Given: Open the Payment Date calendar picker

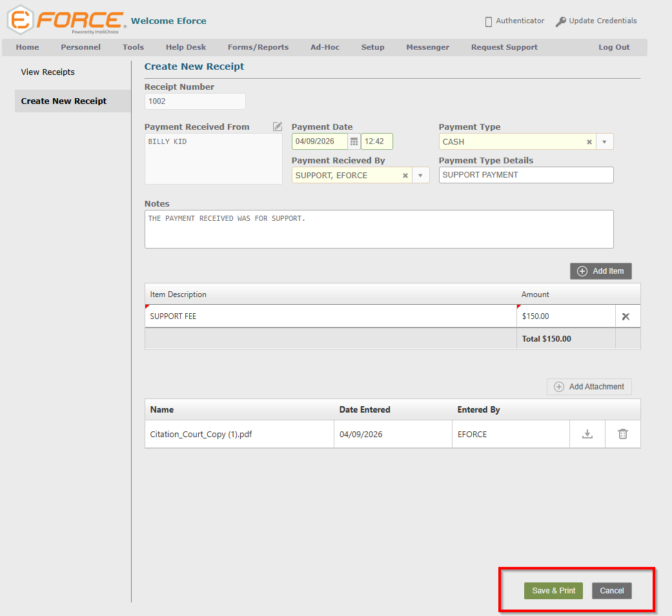Looking at the screenshot, I should click(354, 141).
